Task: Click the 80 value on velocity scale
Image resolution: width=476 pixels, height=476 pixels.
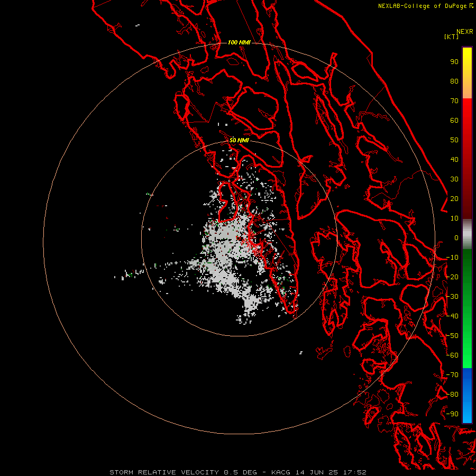Action: (454, 81)
